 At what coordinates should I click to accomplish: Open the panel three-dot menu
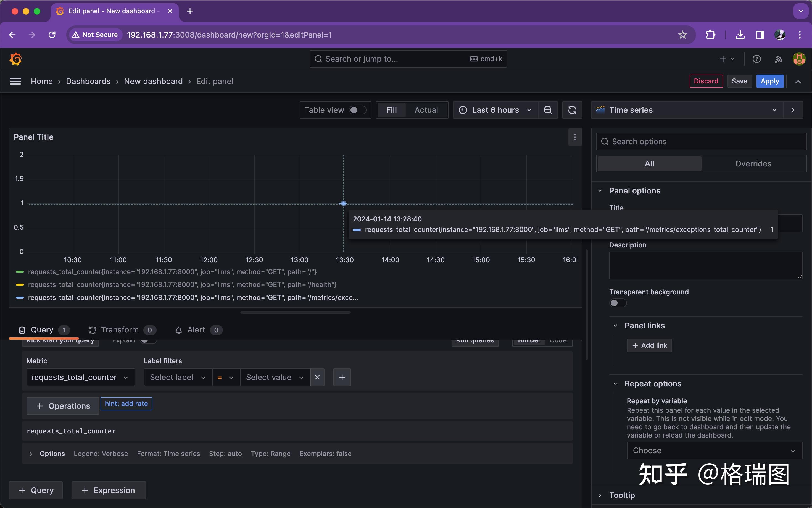pyautogui.click(x=575, y=137)
